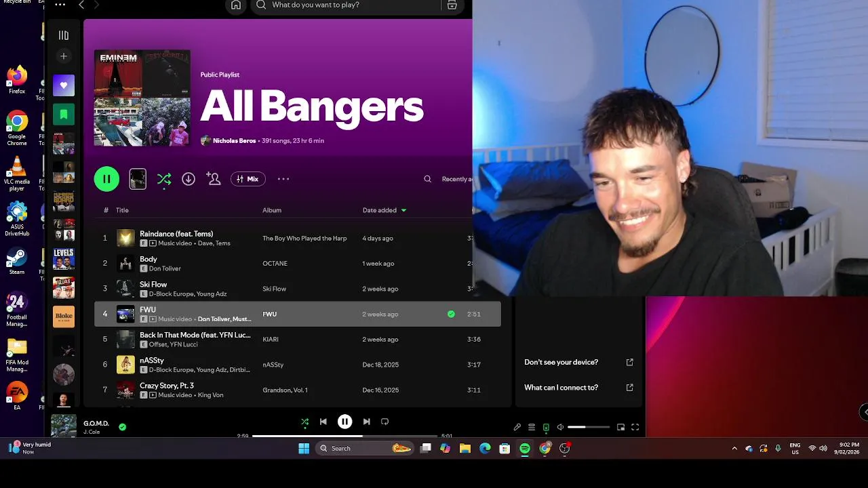
Task: Open the Recently added sort dropdown
Action: [456, 179]
